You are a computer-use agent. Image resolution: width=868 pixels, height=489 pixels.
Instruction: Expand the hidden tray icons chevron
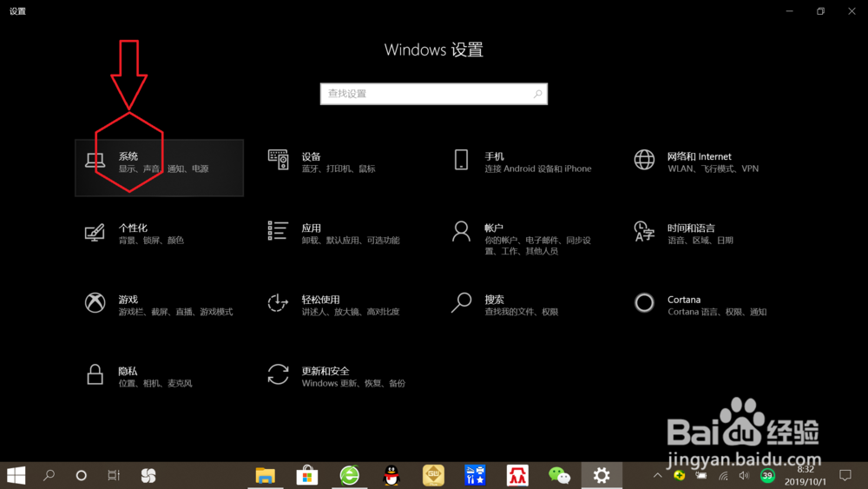[658, 475]
